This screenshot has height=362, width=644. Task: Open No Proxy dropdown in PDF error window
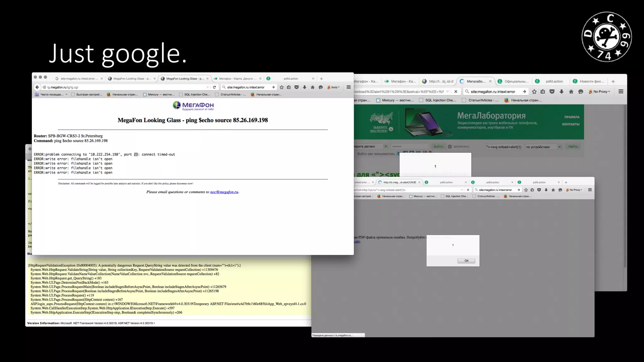574,190
